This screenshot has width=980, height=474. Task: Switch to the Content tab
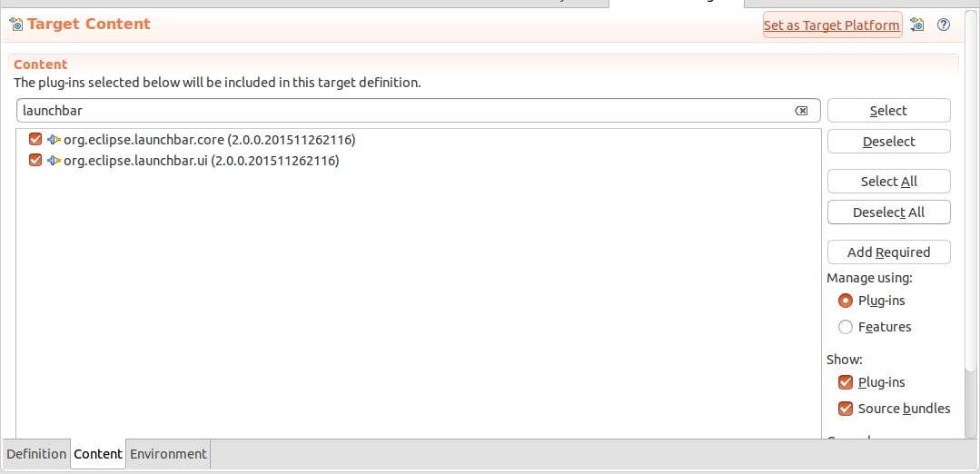(98, 454)
